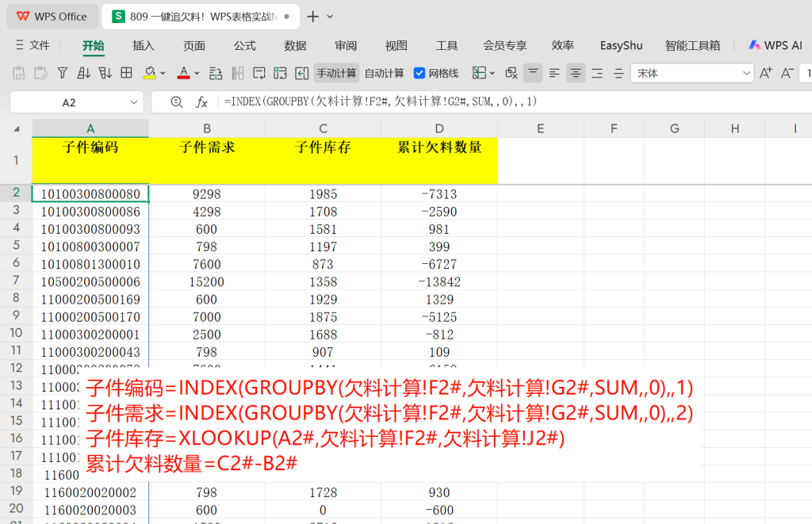Open the 会员专享 tab
812x524 pixels.
[x=505, y=45]
